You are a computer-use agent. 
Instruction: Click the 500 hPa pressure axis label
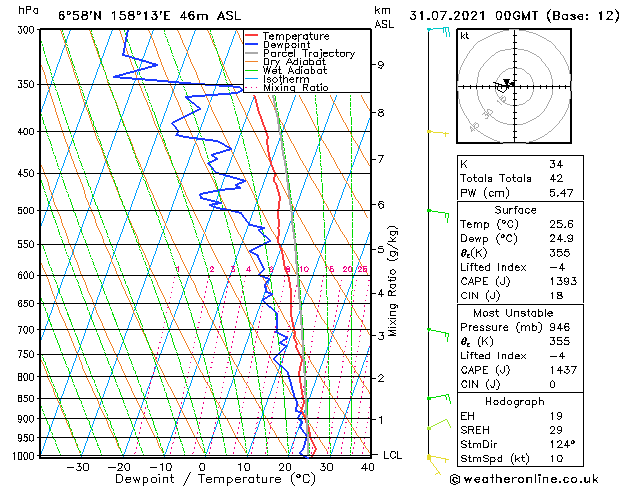tap(26, 211)
